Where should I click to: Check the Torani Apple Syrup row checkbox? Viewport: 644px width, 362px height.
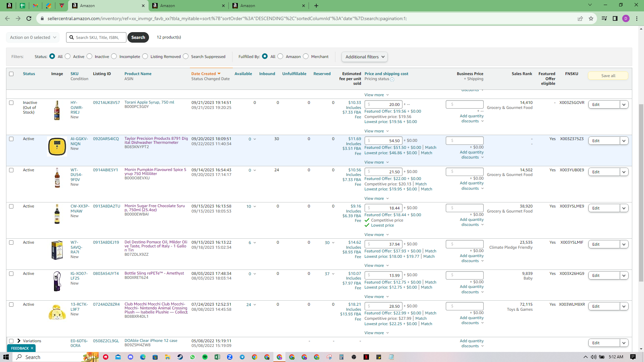pos(11,103)
